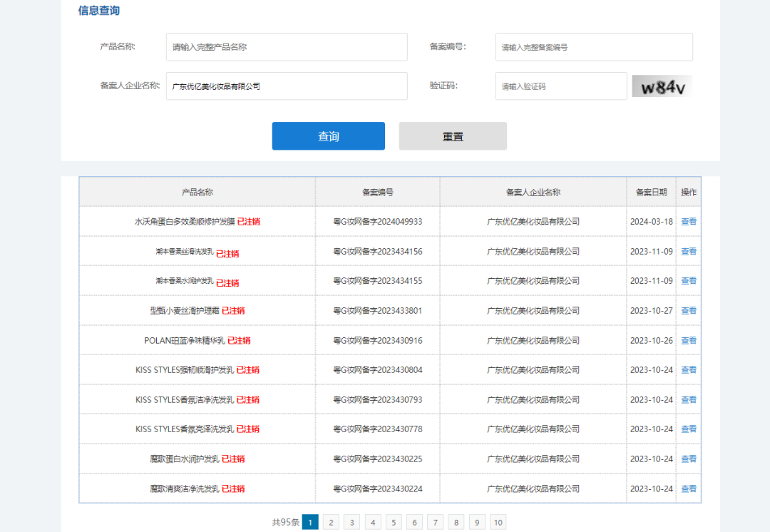Click the 查询 search button
Viewport: 770px width, 532px height.
[x=328, y=136]
